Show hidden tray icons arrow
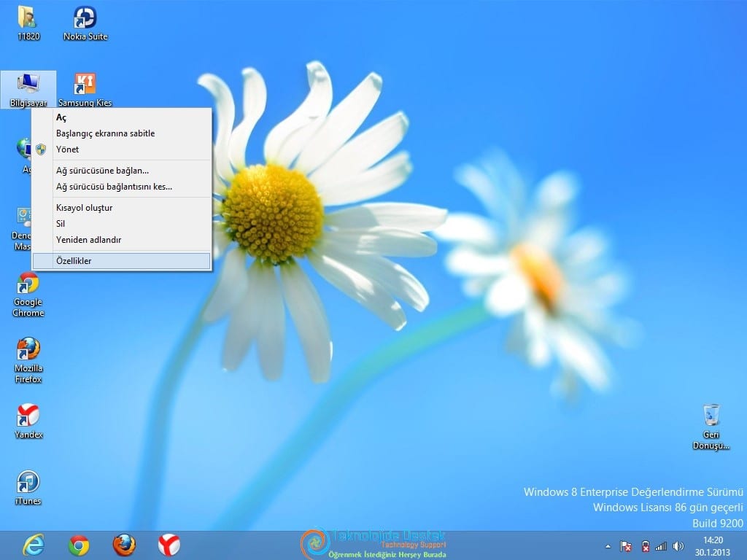The image size is (747, 560). tap(608, 547)
